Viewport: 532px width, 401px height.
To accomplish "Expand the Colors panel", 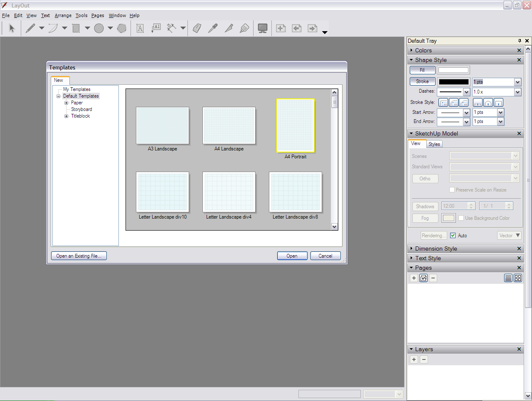I will 411,50.
